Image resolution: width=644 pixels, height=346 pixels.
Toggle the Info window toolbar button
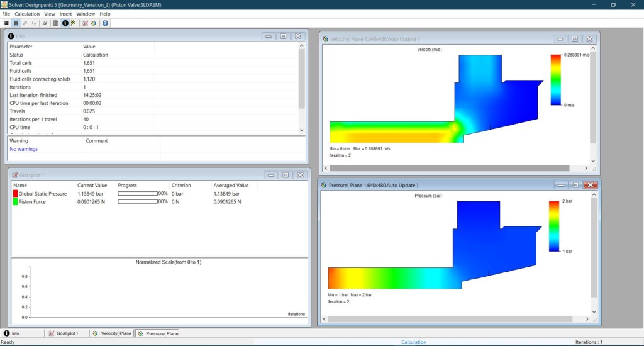pyautogui.click(x=65, y=23)
